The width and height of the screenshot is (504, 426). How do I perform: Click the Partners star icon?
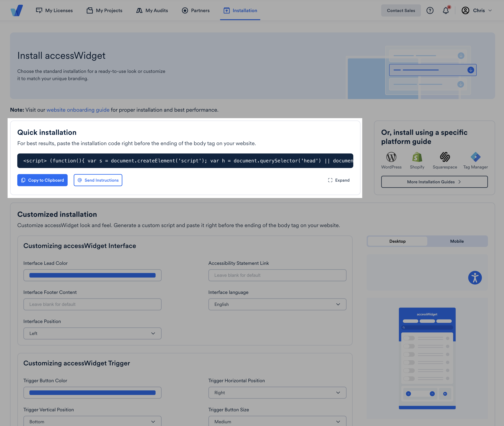pyautogui.click(x=185, y=10)
